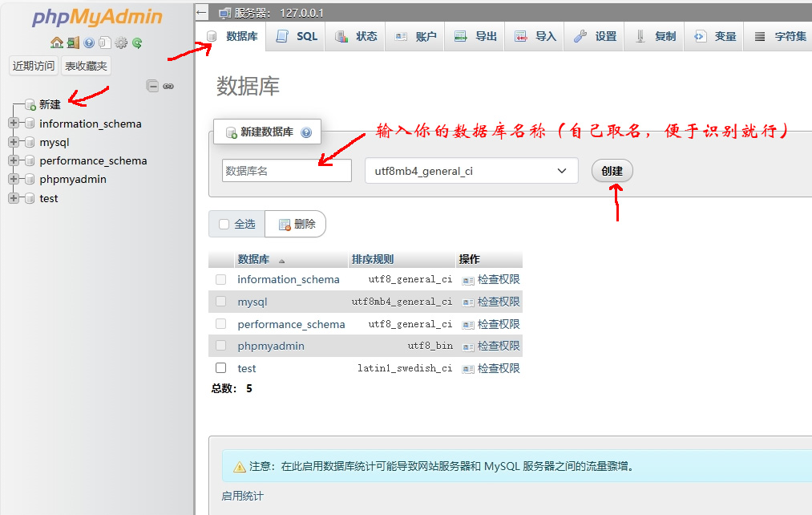Expand the performance_schema tree node

click(x=14, y=160)
